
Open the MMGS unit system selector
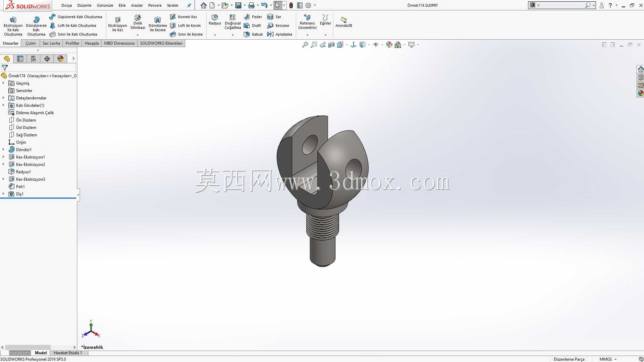point(608,359)
